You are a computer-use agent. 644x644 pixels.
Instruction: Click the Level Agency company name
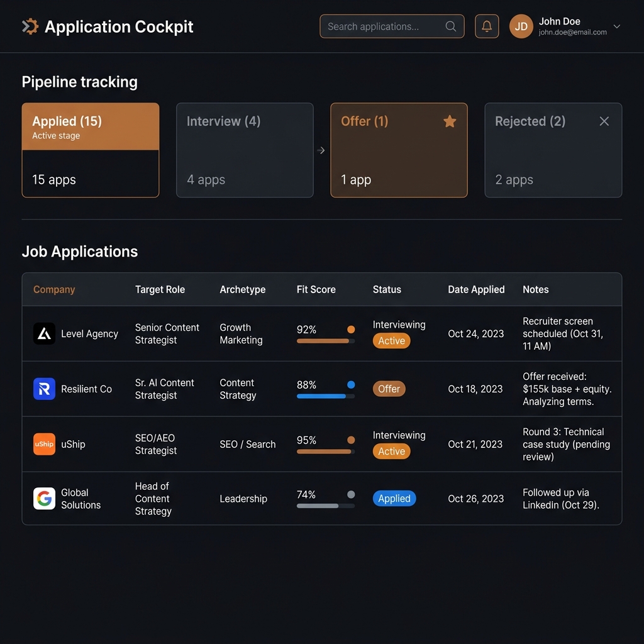[89, 333]
